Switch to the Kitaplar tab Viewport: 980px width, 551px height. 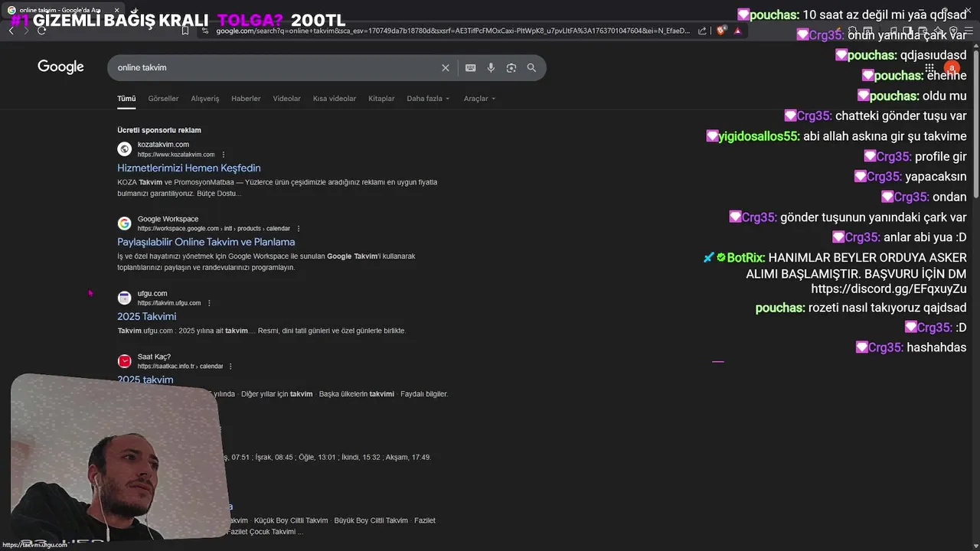pos(381,99)
